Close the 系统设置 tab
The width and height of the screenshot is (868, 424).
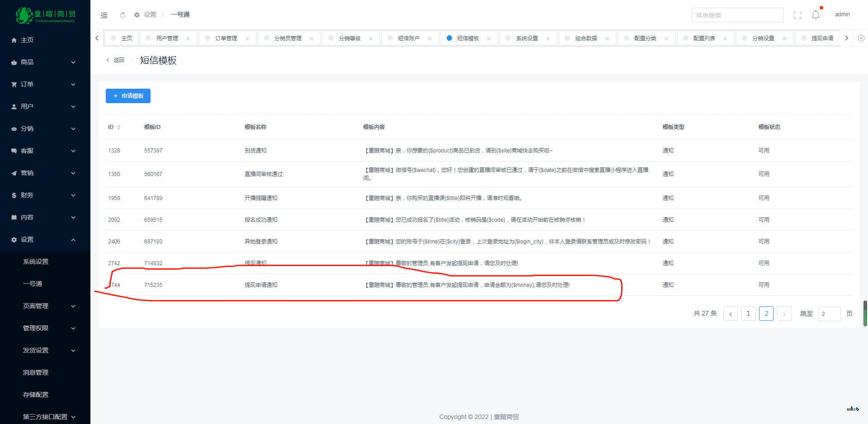(548, 38)
